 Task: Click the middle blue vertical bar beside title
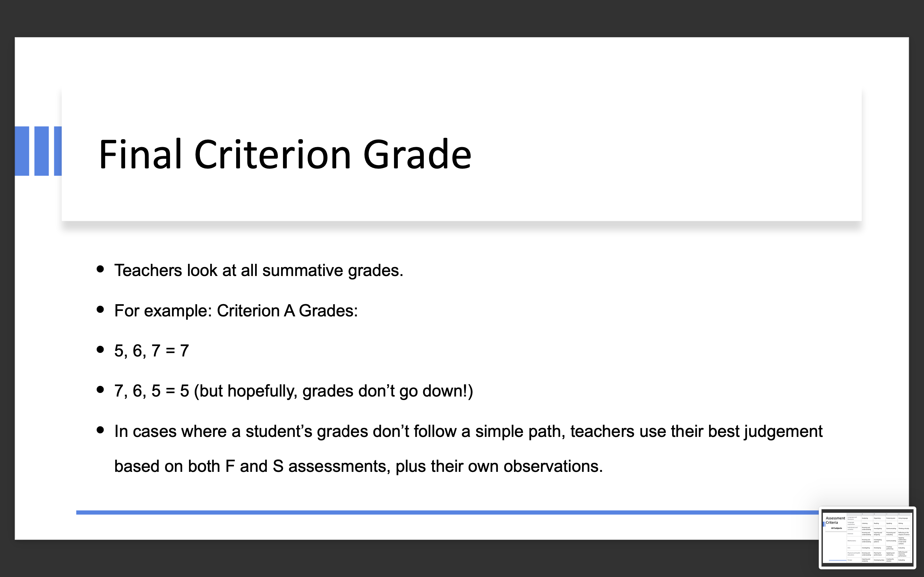pyautogui.click(x=42, y=151)
